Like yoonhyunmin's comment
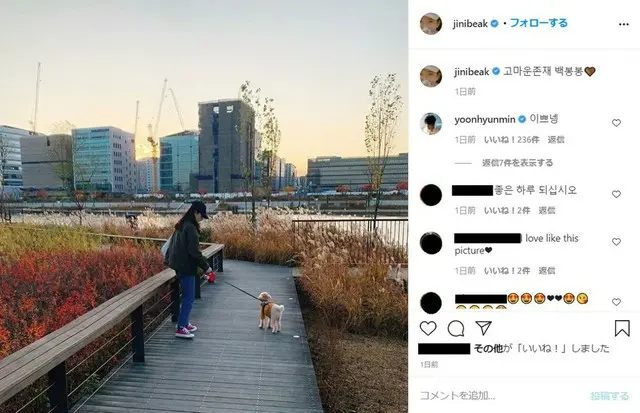Image resolution: width=640 pixels, height=413 pixels. click(616, 122)
